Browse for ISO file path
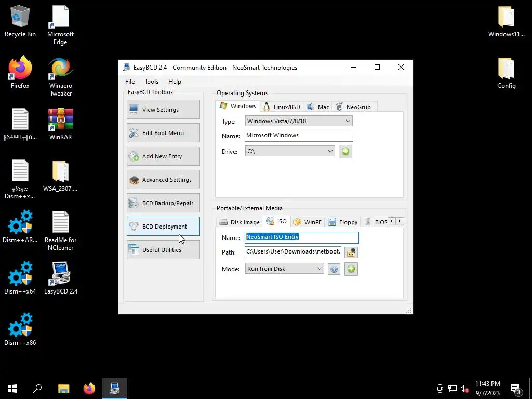This screenshot has width=532, height=399. [x=351, y=252]
